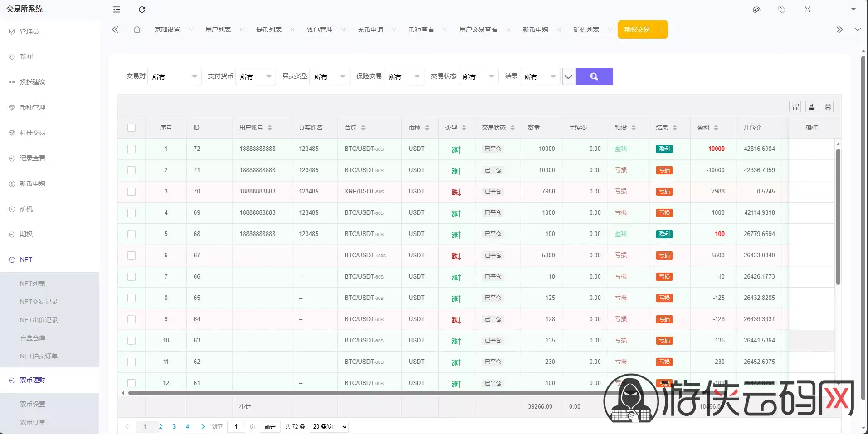Click the table print icon

tap(828, 107)
